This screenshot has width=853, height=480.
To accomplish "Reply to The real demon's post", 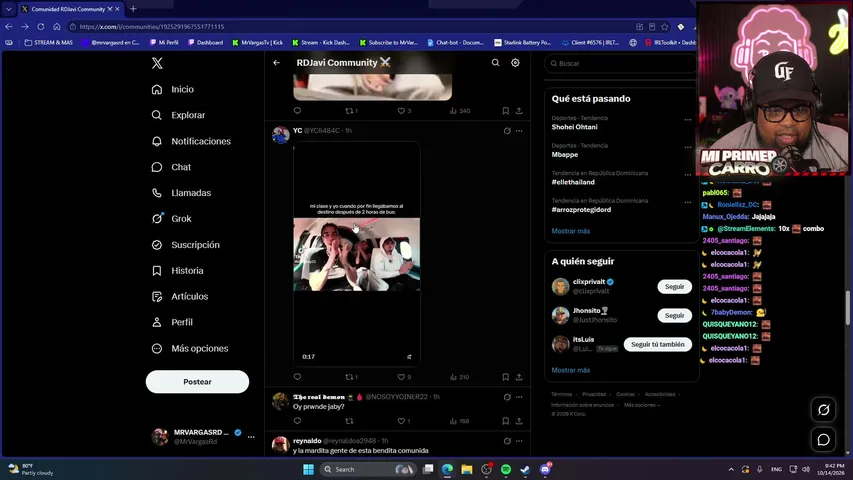I will (297, 421).
